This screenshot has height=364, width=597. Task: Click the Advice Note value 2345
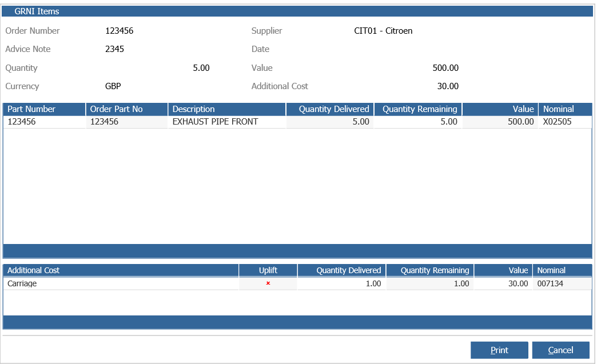[114, 49]
